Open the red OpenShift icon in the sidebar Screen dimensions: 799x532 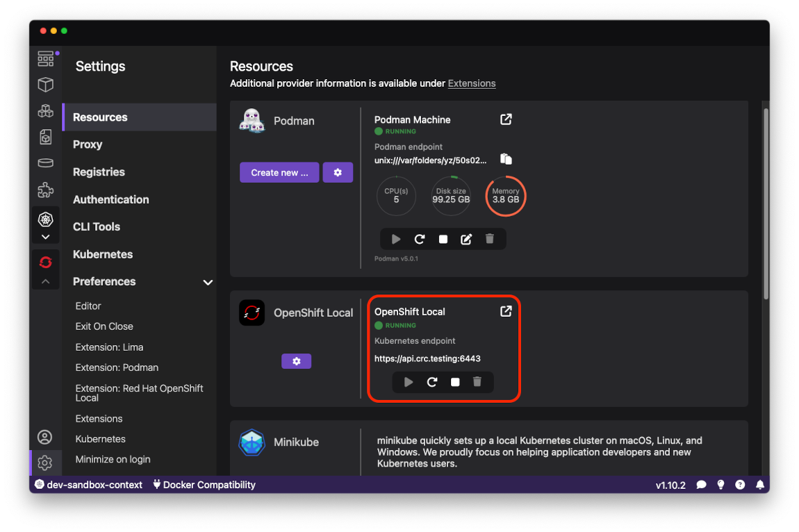(x=45, y=262)
